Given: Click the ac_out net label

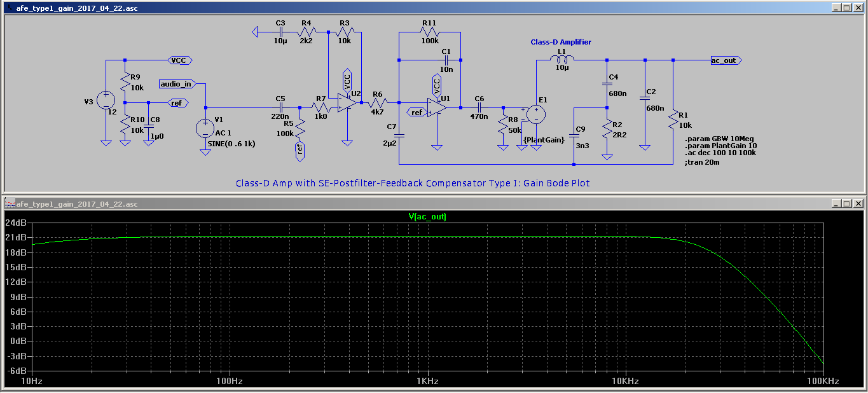Looking at the screenshot, I should pyautogui.click(x=725, y=60).
